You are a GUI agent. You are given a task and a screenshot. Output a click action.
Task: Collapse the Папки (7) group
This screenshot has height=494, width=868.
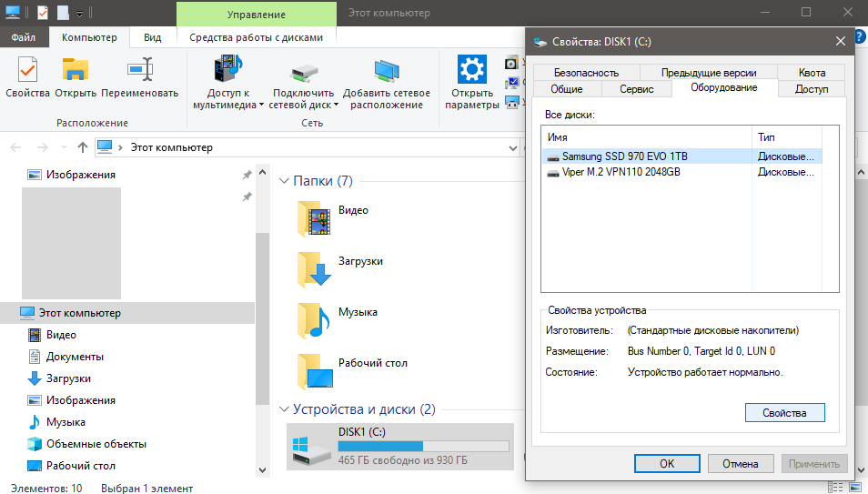point(284,181)
